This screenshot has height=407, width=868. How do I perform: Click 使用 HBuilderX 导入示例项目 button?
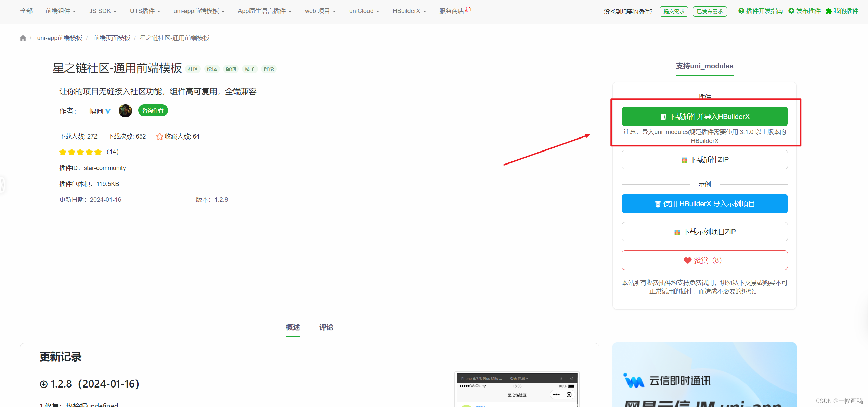[x=704, y=204]
